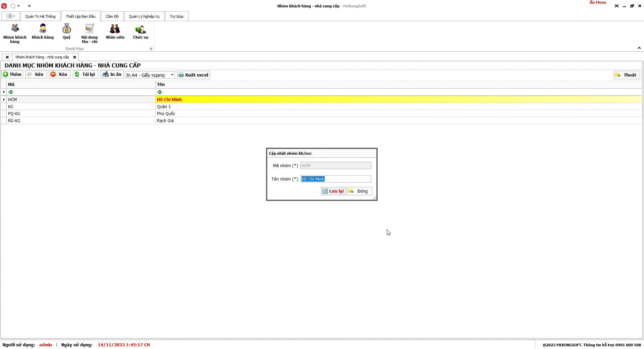Viewport: 644px width, 349px height.
Task: Click the close-all tabs X button
Action: [7, 57]
